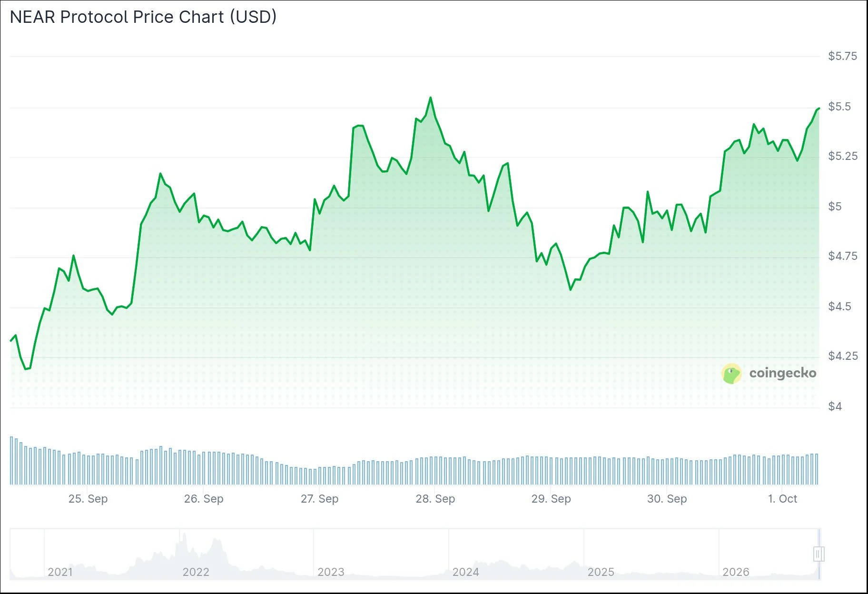Click the $4 price axis label
The height and width of the screenshot is (594, 868).
(x=835, y=406)
